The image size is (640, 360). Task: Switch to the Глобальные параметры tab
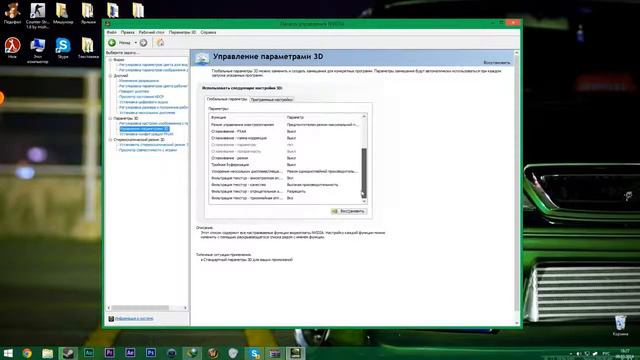[227, 99]
